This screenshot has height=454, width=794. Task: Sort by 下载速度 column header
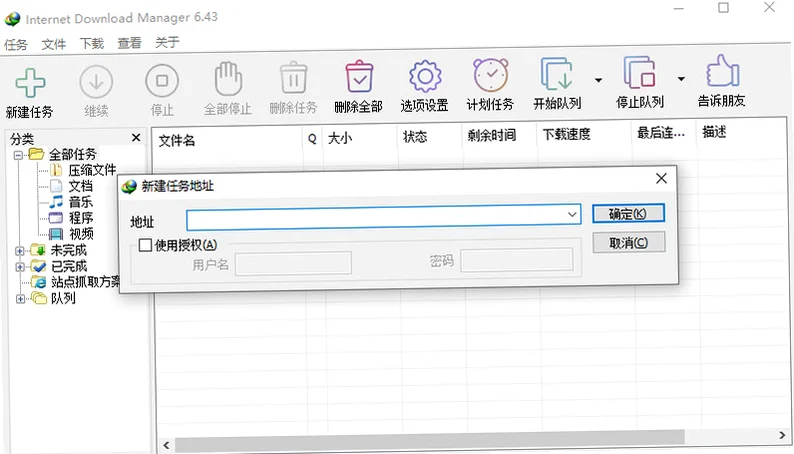coord(567,134)
